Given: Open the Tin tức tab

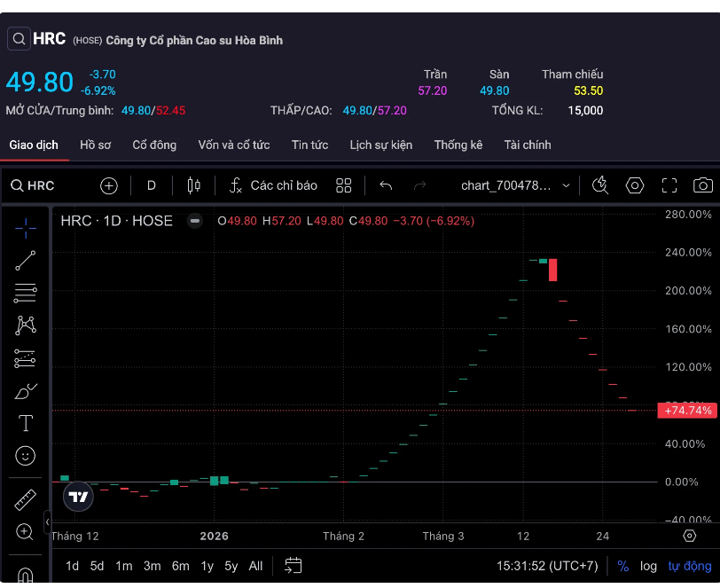Looking at the screenshot, I should [310, 145].
